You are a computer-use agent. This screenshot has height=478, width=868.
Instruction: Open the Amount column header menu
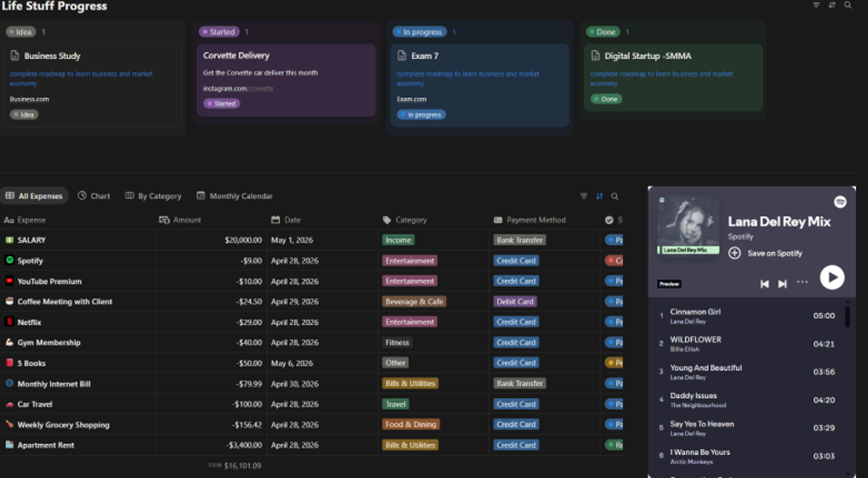click(180, 220)
